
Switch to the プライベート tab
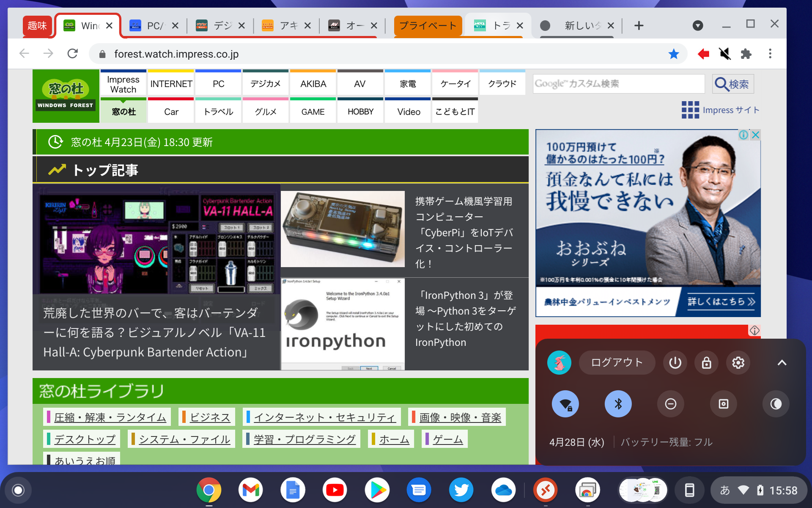click(428, 25)
